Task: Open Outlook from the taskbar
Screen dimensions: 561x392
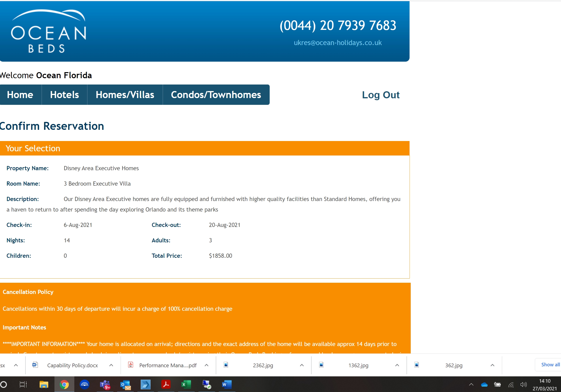Action: pos(126,385)
